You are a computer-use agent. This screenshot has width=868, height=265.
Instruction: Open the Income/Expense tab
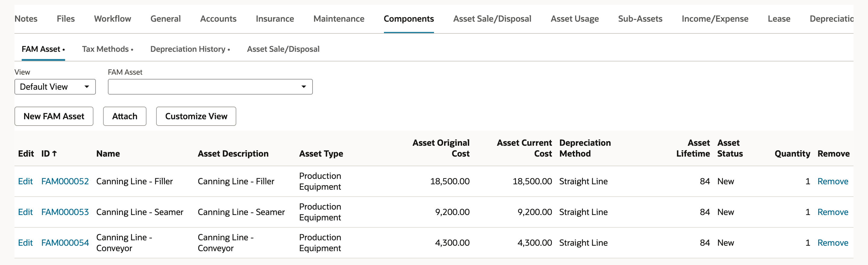click(x=715, y=19)
